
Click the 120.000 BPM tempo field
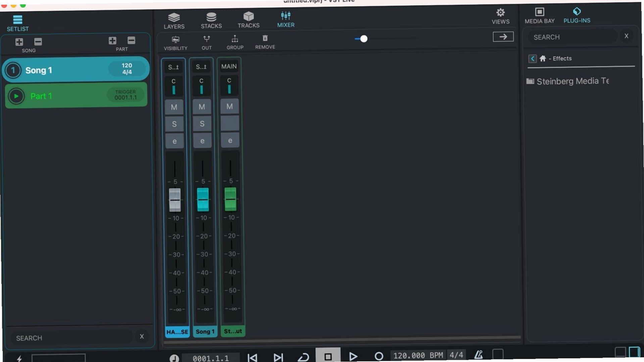pos(418,355)
